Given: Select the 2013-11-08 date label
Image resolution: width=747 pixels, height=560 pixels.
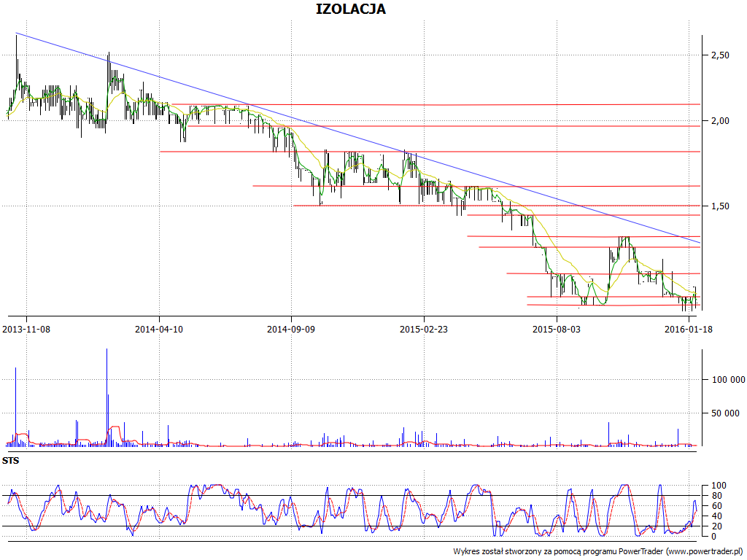Looking at the screenshot, I should click(x=26, y=329).
